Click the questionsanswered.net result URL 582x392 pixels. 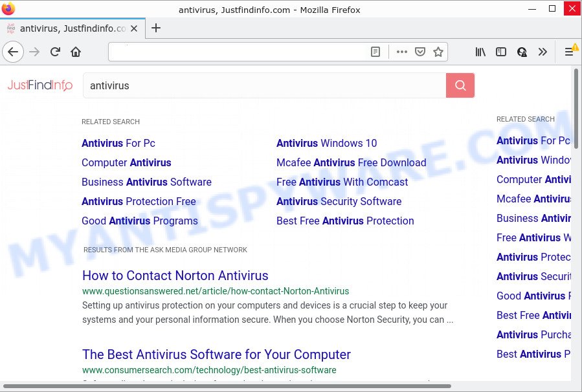pyautogui.click(x=216, y=291)
